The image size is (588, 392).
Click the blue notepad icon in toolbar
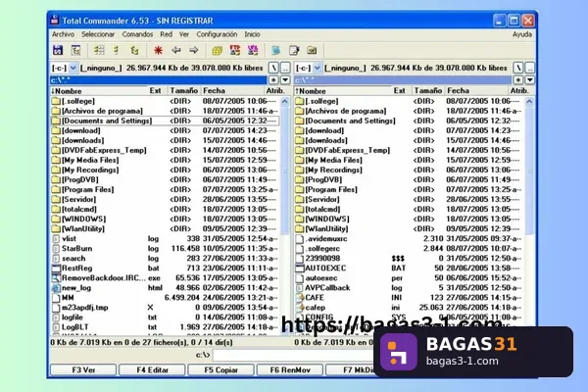tap(276, 50)
